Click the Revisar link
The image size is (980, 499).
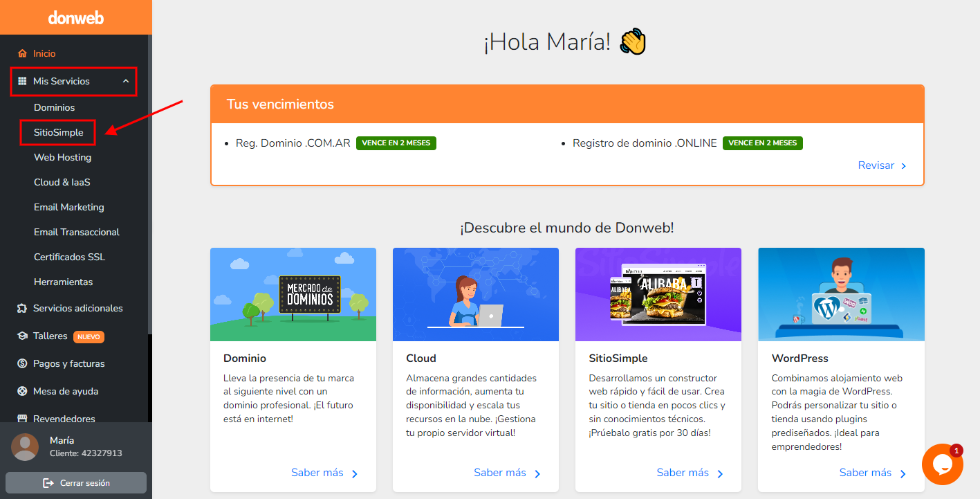coord(876,165)
